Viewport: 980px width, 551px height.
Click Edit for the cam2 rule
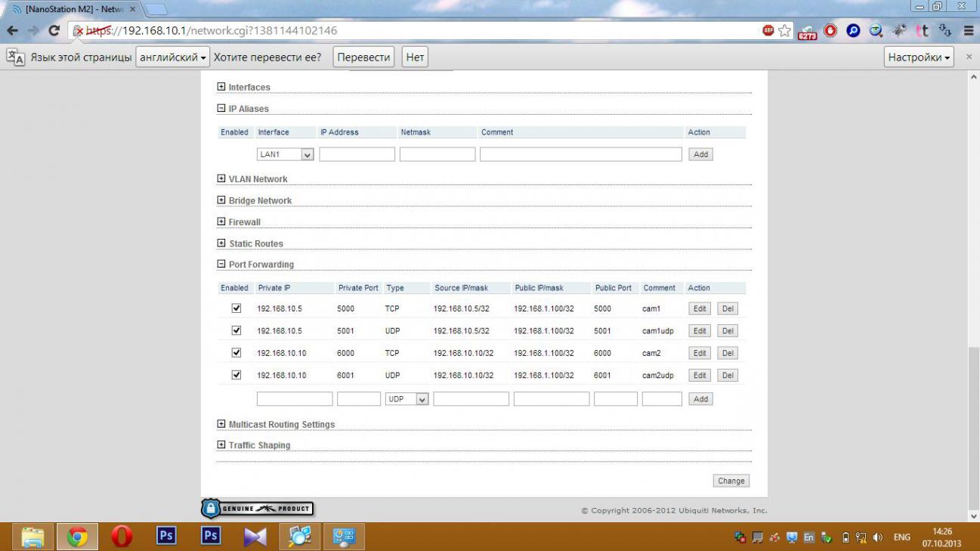700,353
